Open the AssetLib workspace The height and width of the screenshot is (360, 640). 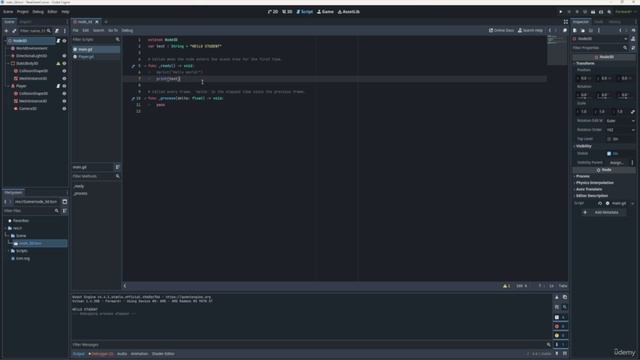pyautogui.click(x=349, y=12)
